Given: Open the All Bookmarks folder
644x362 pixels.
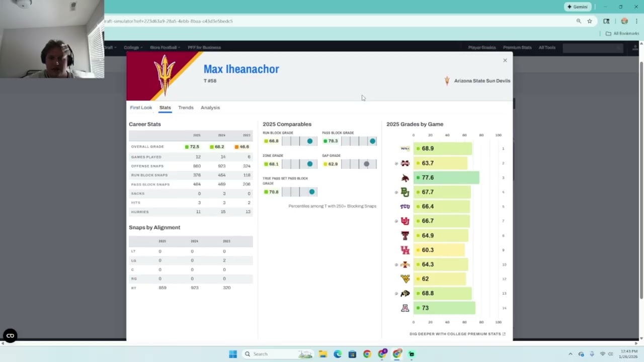Looking at the screenshot, I should pyautogui.click(x=622, y=33).
